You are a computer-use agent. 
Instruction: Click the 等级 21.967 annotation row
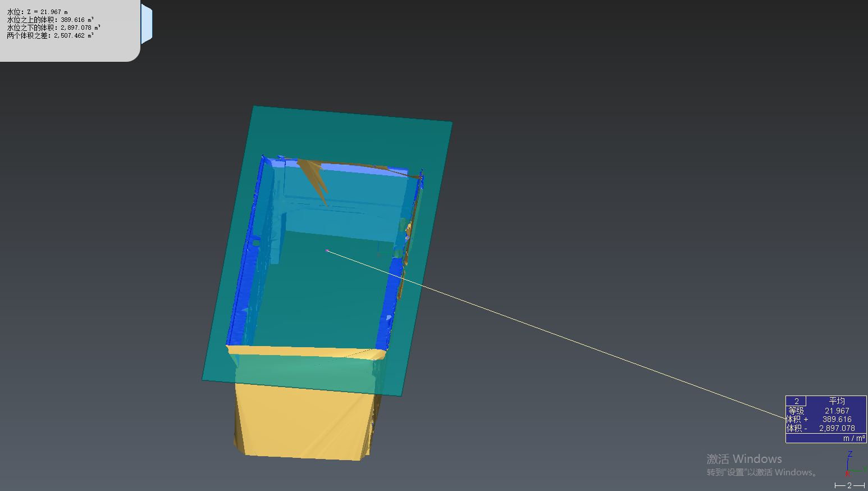(x=825, y=411)
